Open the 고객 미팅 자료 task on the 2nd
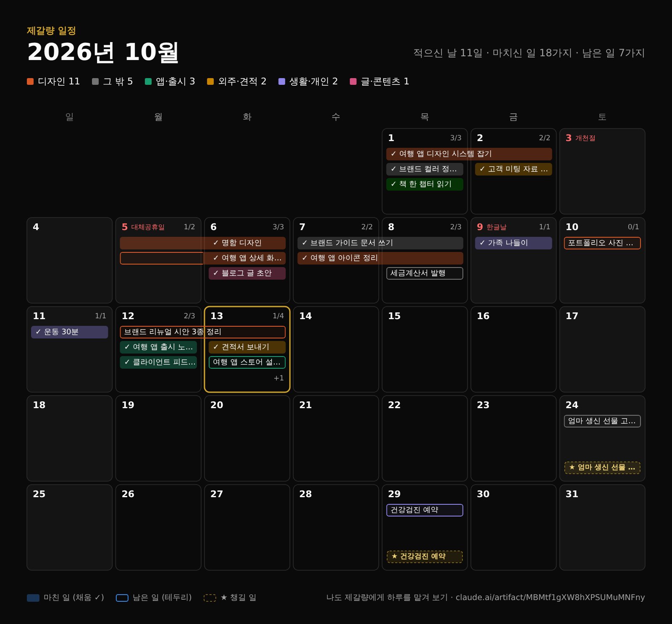 [513, 169]
